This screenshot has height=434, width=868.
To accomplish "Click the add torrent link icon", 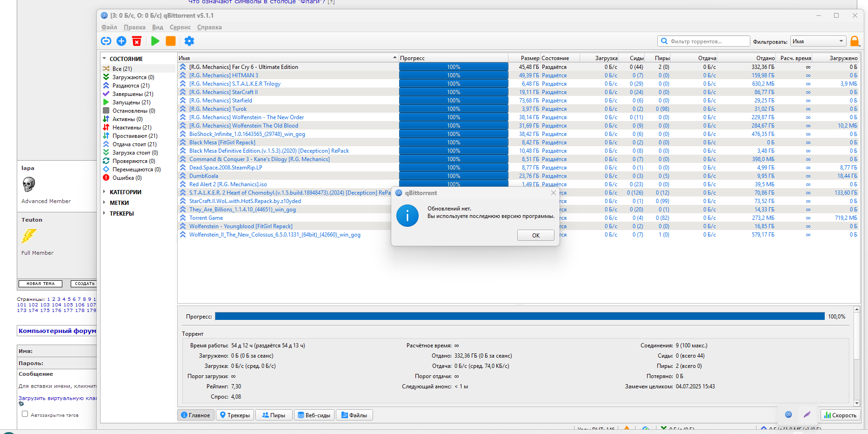I will coord(106,41).
